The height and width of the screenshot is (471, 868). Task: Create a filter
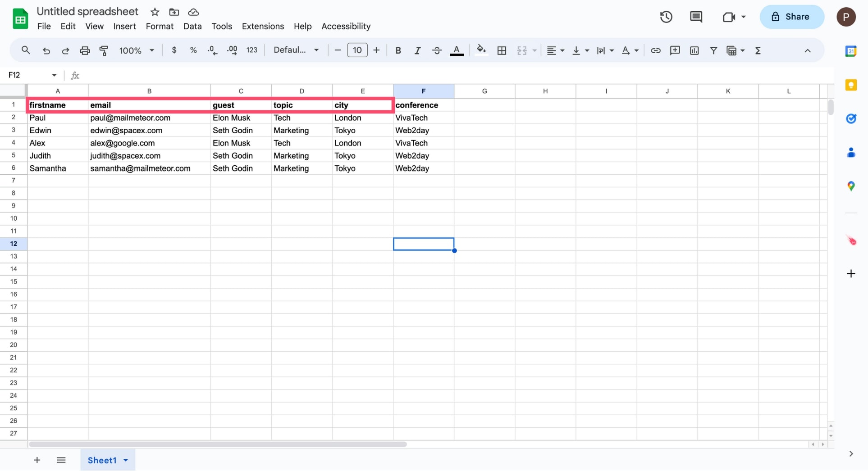713,50
